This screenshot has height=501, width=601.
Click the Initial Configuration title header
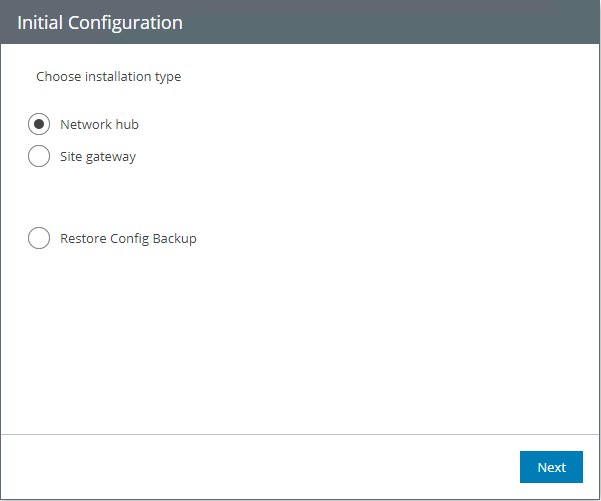pos(100,22)
